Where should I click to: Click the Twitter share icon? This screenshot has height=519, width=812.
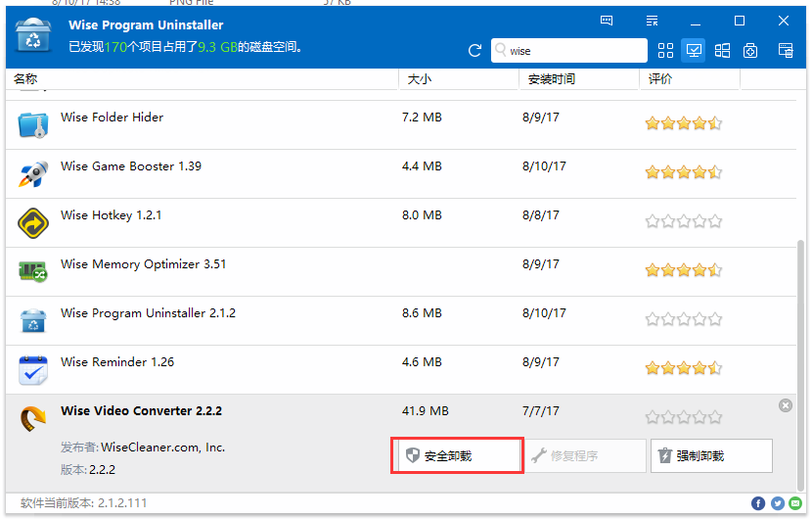click(778, 503)
